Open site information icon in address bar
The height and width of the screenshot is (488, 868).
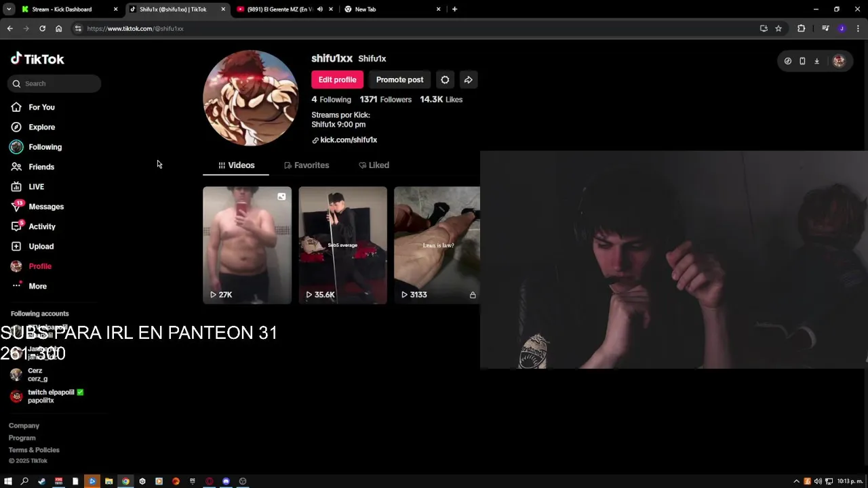click(78, 28)
